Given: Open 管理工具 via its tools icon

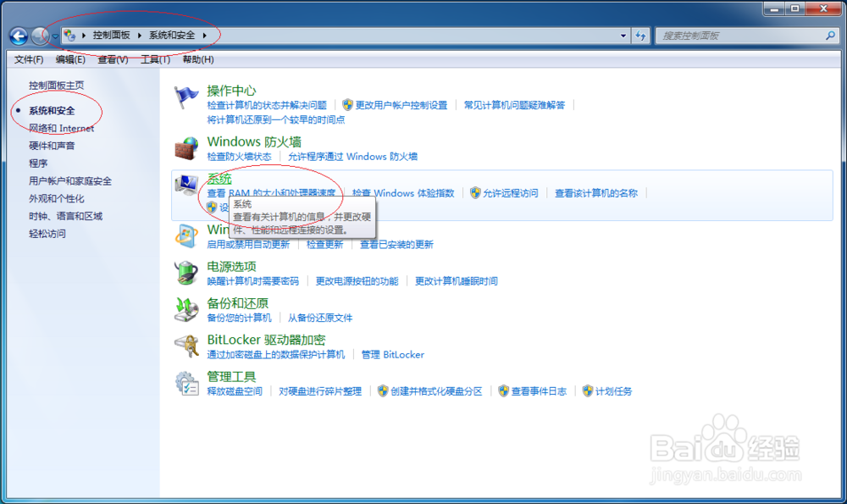Looking at the screenshot, I should 188,383.
